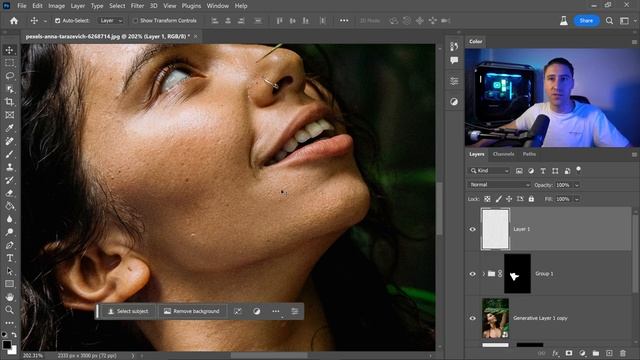Select the Eyedropper tool
Viewport: 640px width, 360px height.
[9, 128]
